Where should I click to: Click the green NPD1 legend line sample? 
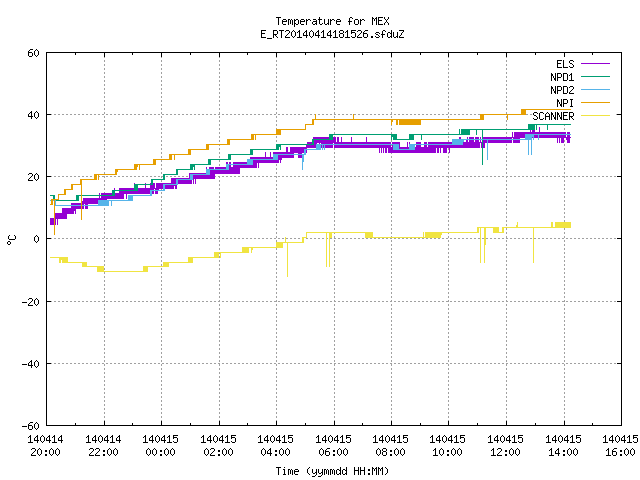point(595,76)
